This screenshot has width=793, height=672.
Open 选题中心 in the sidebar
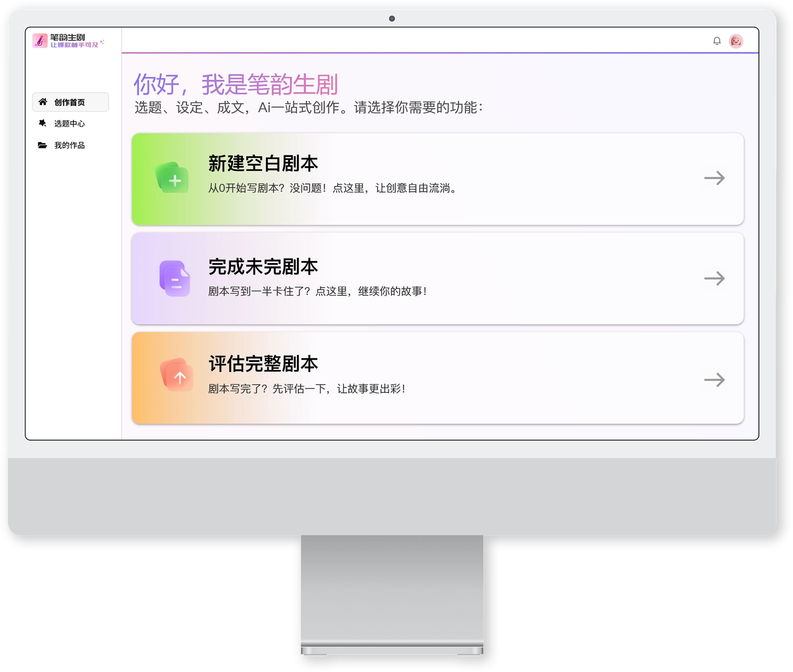click(x=70, y=123)
